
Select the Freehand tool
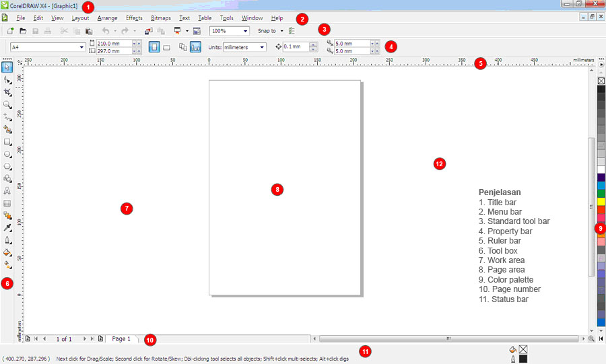7,117
